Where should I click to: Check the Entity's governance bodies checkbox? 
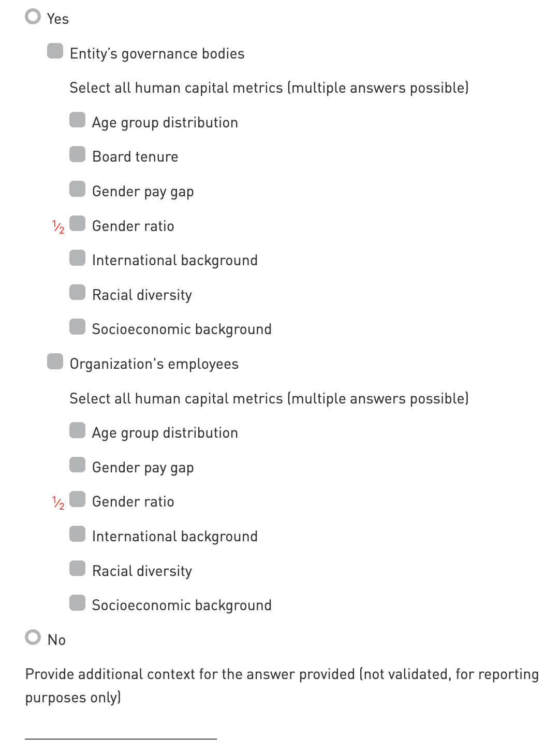tap(55, 51)
